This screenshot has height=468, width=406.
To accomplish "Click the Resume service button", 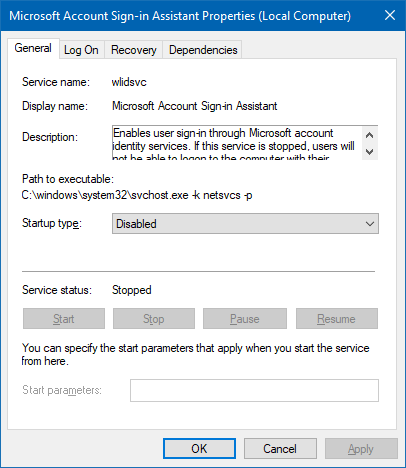I will (x=337, y=319).
